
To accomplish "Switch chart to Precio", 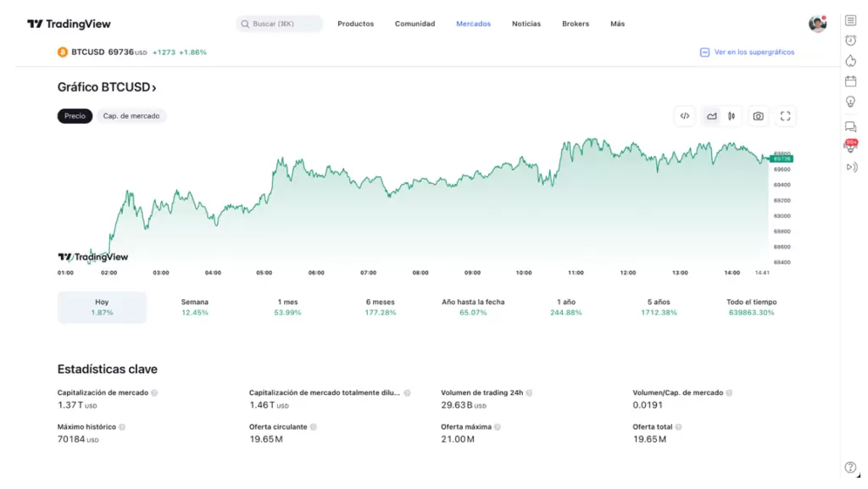I will [x=75, y=116].
